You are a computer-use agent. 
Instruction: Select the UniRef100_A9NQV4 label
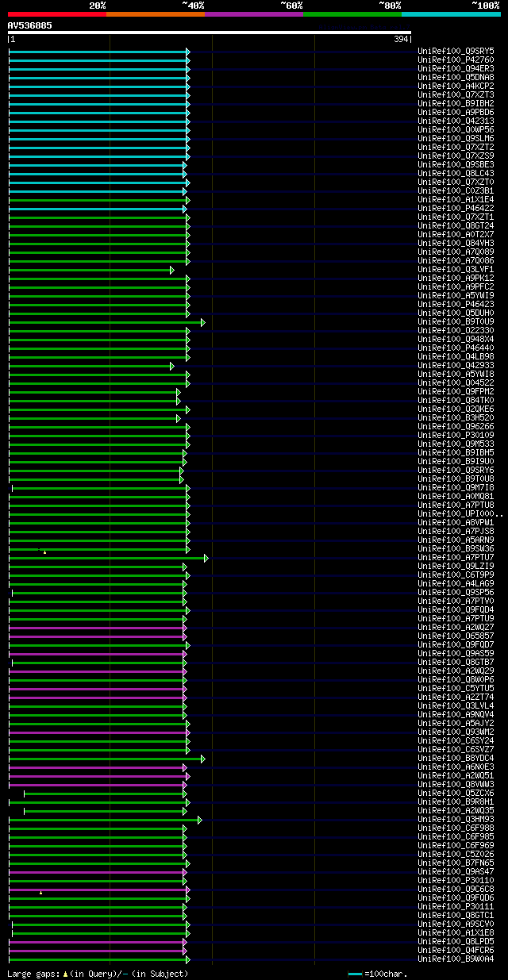click(456, 715)
